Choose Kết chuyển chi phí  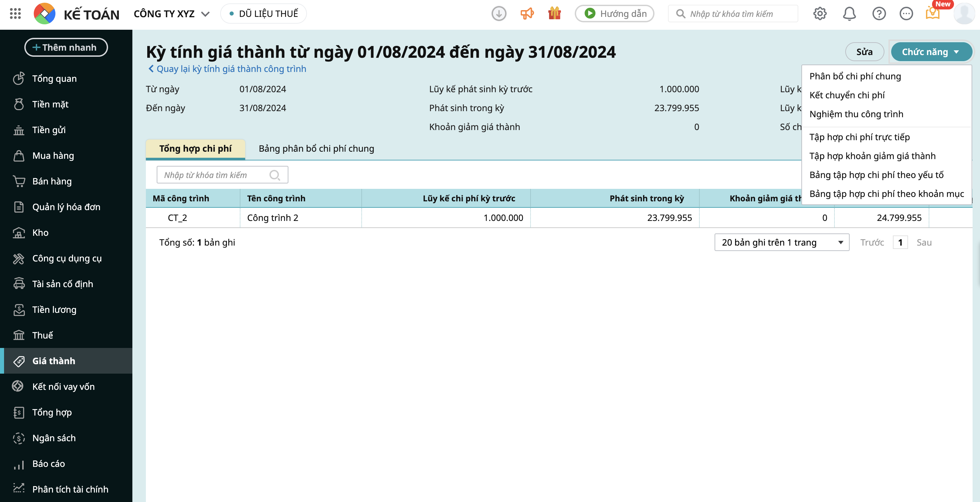coord(886,95)
